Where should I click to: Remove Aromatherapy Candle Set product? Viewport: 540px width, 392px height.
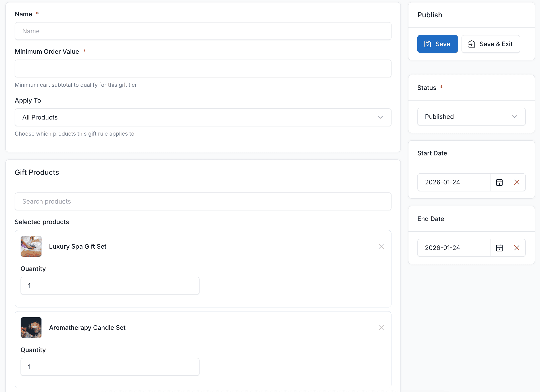[381, 328]
